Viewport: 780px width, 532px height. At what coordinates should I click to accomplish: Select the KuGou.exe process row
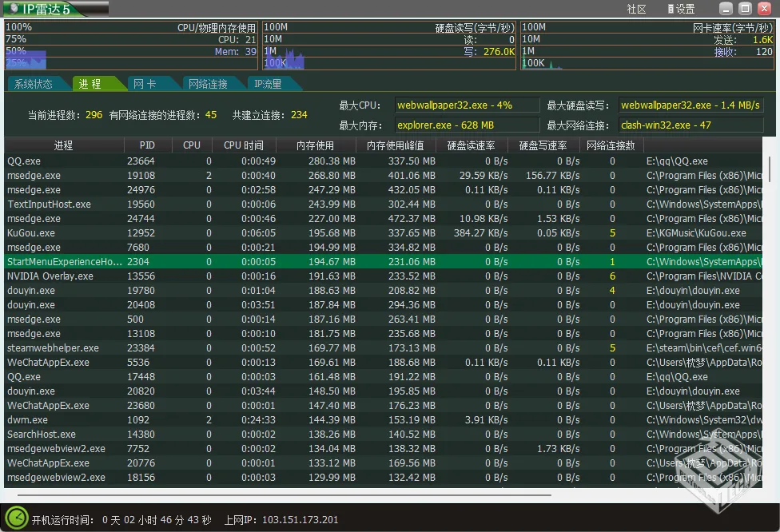pyautogui.click(x=383, y=233)
